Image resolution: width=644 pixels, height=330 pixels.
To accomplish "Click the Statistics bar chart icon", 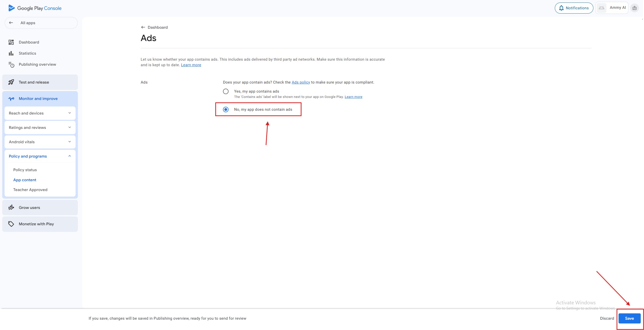I will coord(11,53).
